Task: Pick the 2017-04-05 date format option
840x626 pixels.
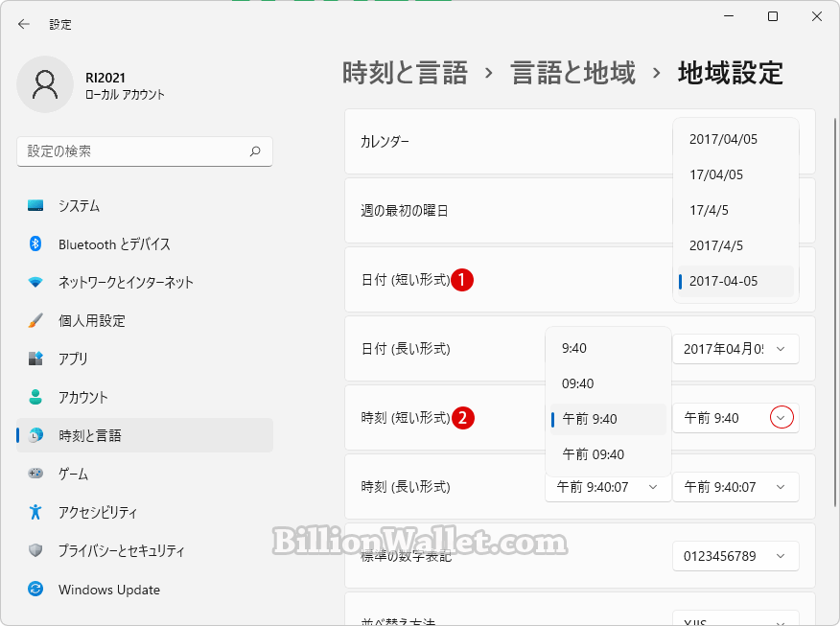Action: pyautogui.click(x=735, y=281)
